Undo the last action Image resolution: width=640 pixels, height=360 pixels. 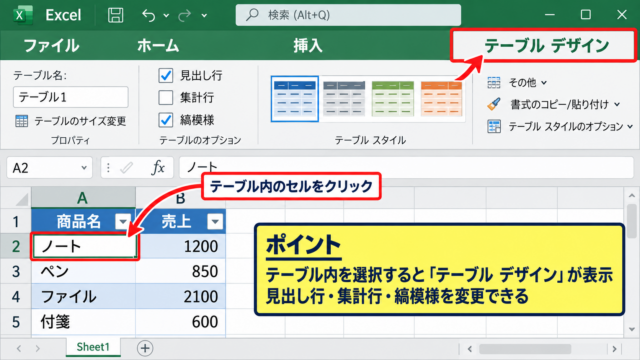click(x=149, y=15)
